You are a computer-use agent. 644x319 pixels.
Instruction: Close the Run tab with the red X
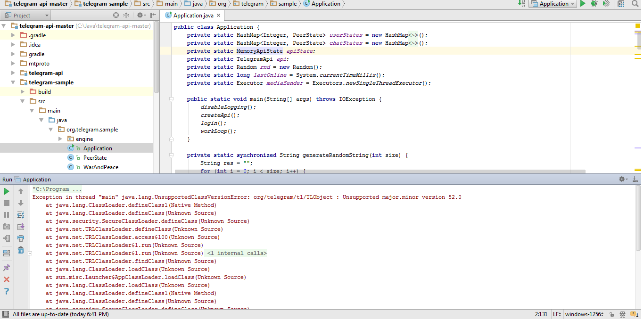click(7, 279)
